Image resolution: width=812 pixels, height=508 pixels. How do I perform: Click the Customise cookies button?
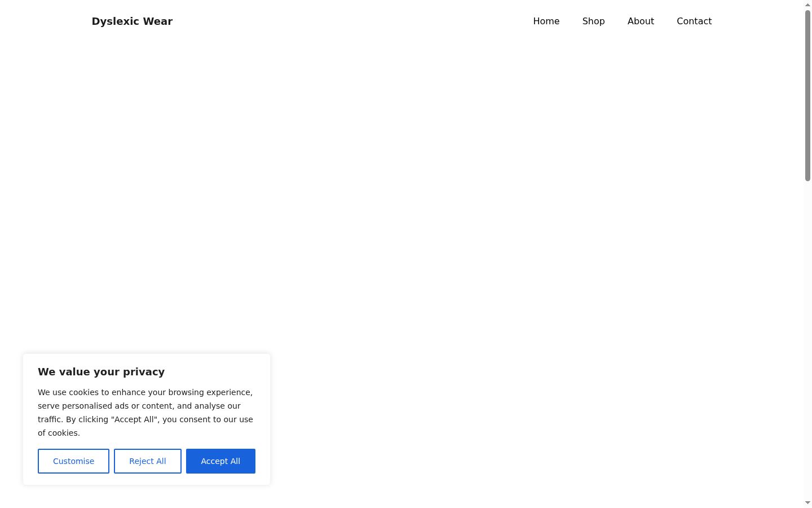(73, 461)
